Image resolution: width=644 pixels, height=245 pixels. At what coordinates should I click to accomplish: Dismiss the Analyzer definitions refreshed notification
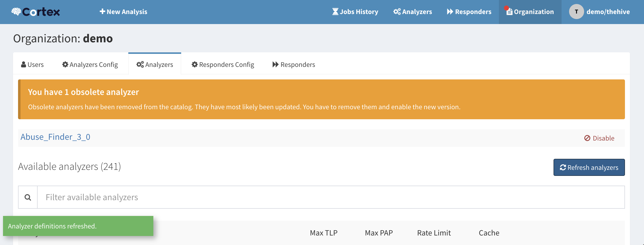(x=78, y=226)
